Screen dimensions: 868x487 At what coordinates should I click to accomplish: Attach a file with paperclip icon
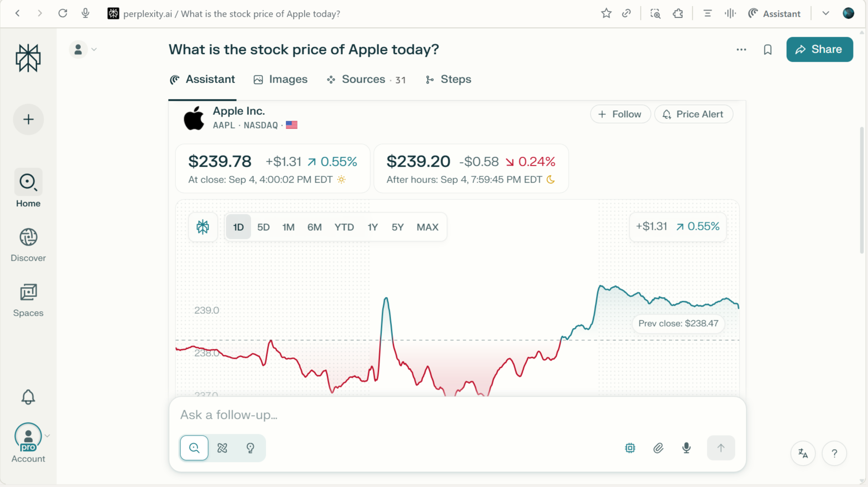pos(658,448)
